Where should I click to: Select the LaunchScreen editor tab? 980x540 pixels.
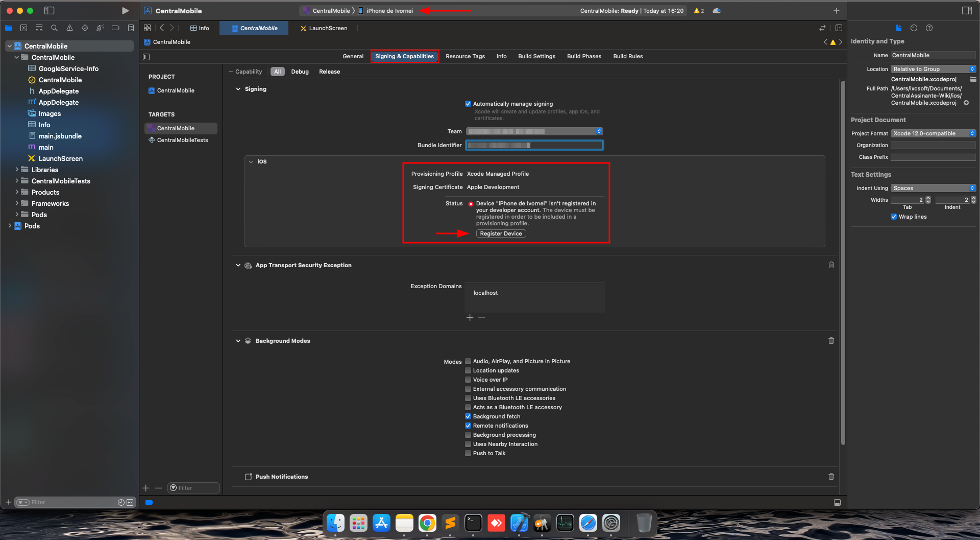click(324, 28)
